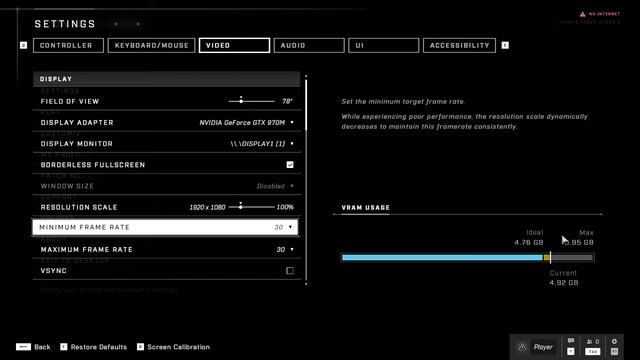Click the Player emblem icon
This screenshot has width=640, height=360.
[x=522, y=347]
